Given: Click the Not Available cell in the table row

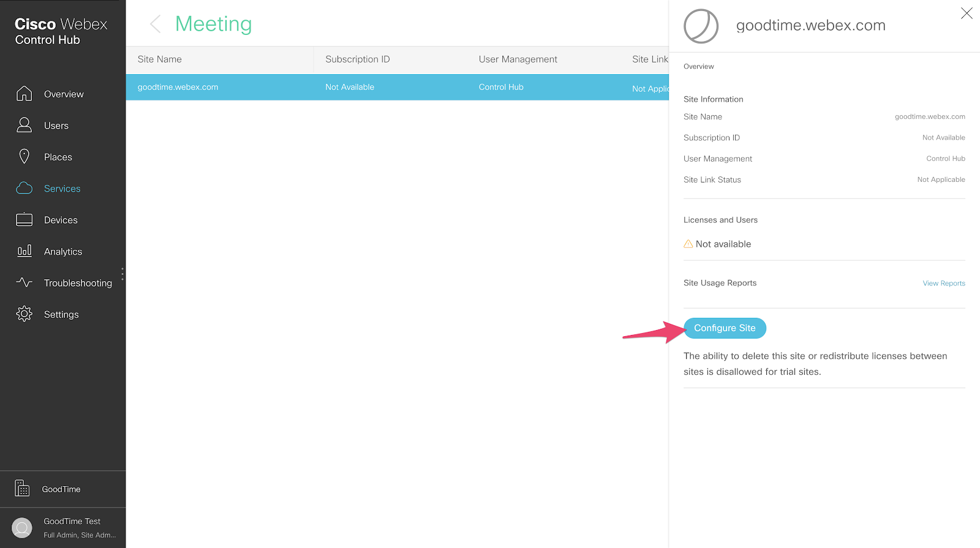Looking at the screenshot, I should coord(350,87).
